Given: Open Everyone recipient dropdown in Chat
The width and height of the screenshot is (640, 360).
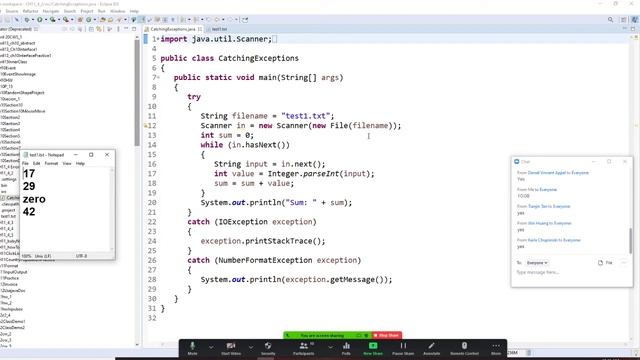Looking at the screenshot, I should click(537, 263).
